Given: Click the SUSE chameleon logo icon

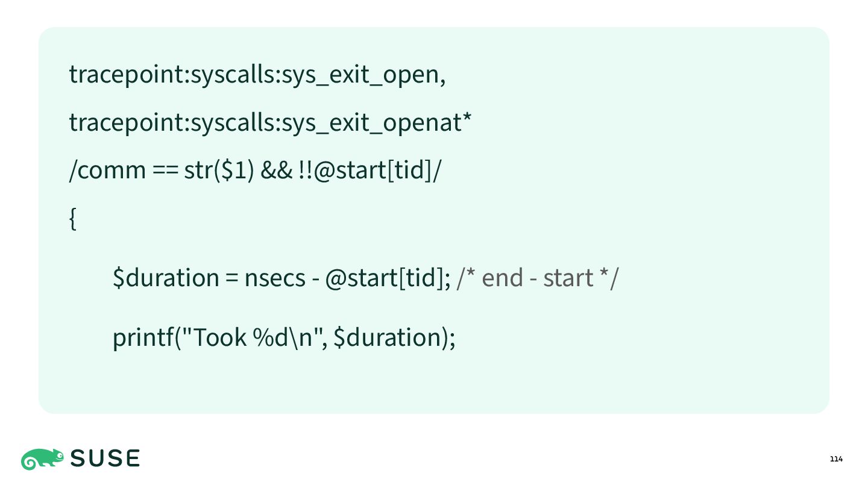Looking at the screenshot, I should pyautogui.click(x=42, y=459).
